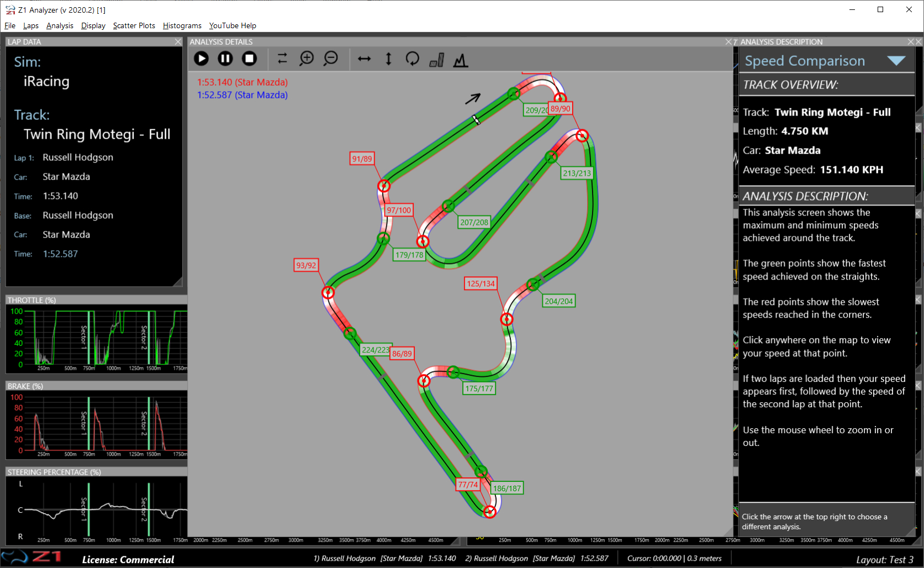Close the Analysis Details panel
Screen dimensions: 924x568
728,42
